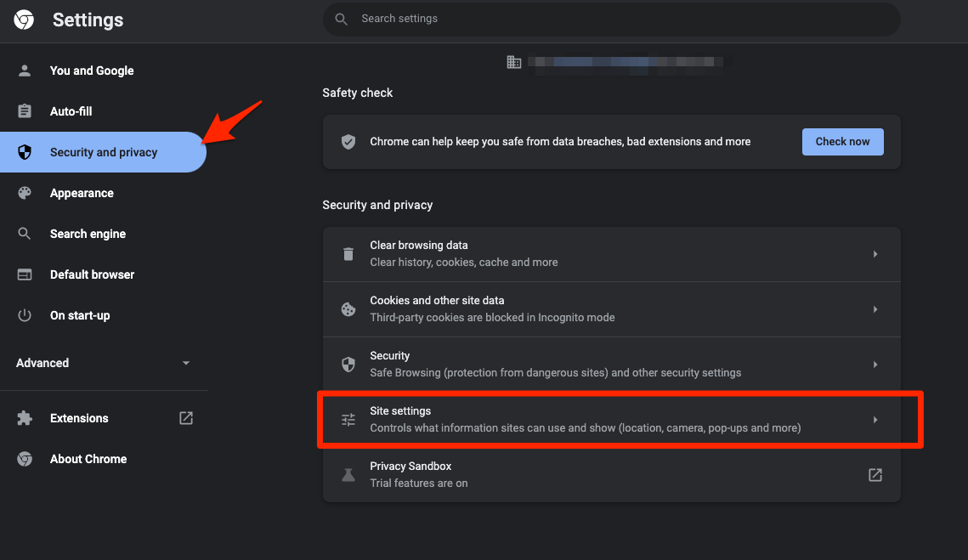Click the Settings page title

coord(88,20)
